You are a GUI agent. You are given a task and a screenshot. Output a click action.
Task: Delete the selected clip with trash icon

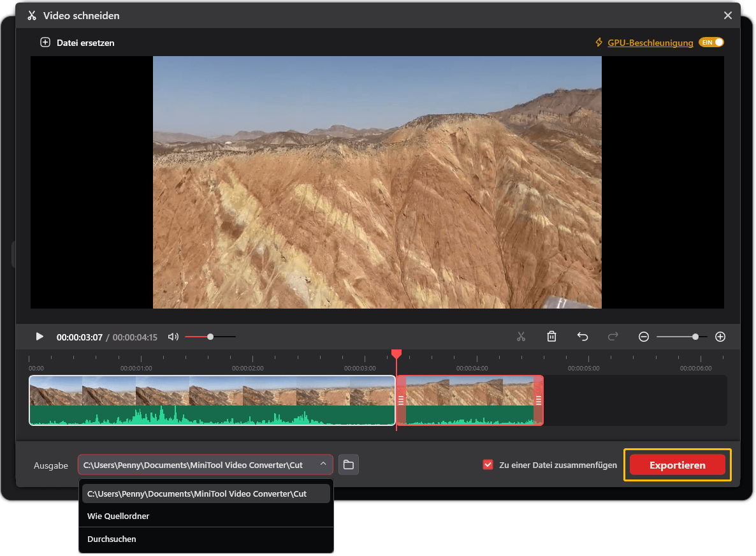(x=551, y=337)
